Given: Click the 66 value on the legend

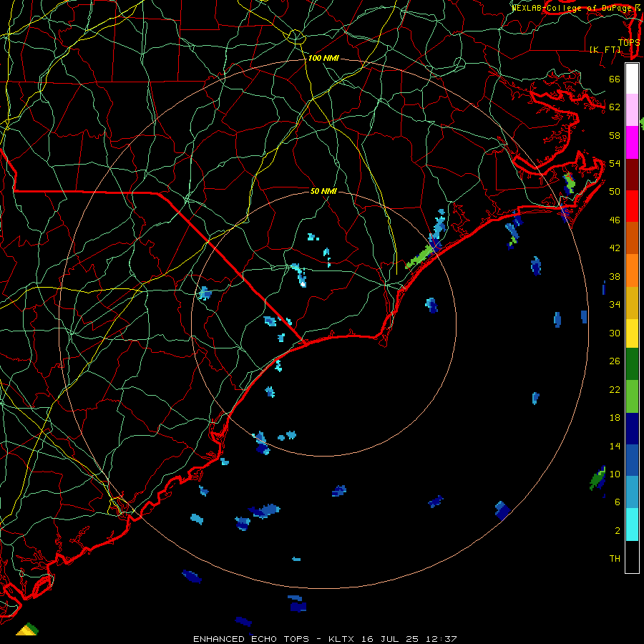Looking at the screenshot, I should click(615, 79).
